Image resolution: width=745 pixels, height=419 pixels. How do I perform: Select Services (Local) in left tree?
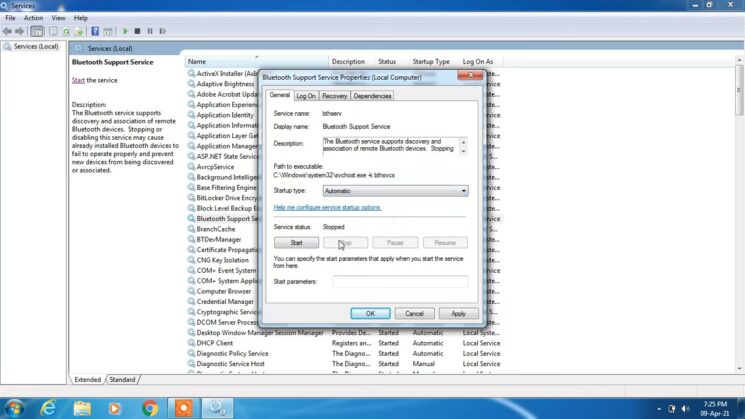tap(34, 47)
